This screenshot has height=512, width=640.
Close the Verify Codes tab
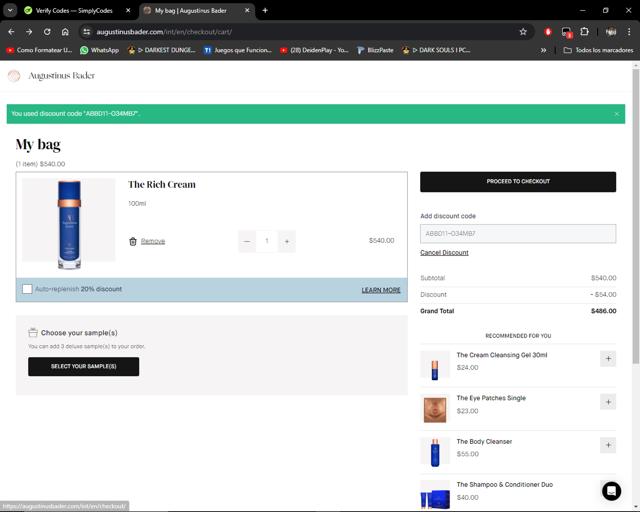[128, 11]
